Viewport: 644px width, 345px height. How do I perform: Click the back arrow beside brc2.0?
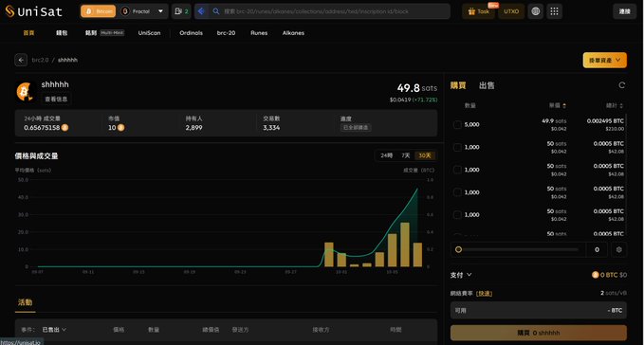(x=21, y=60)
